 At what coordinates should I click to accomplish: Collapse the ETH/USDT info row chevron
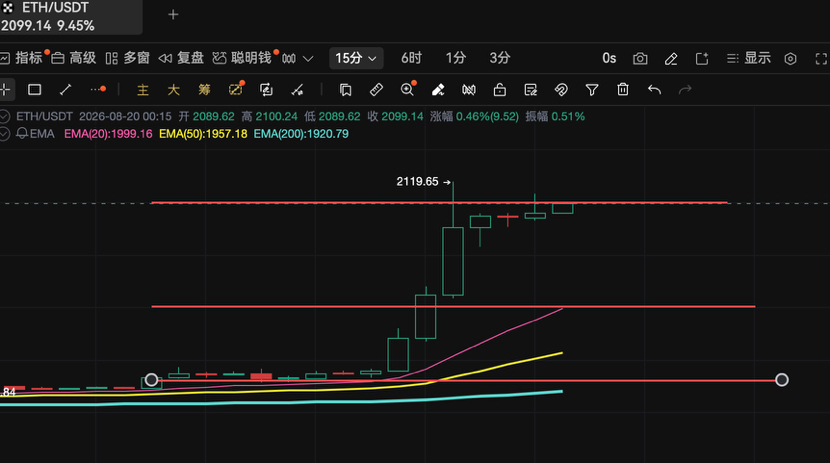[x=4, y=116]
